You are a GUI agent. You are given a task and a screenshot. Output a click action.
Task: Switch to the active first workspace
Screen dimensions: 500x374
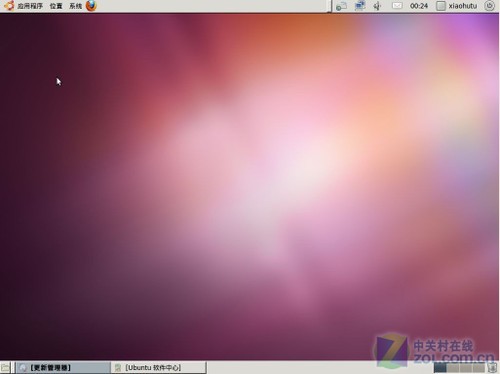pos(440,368)
